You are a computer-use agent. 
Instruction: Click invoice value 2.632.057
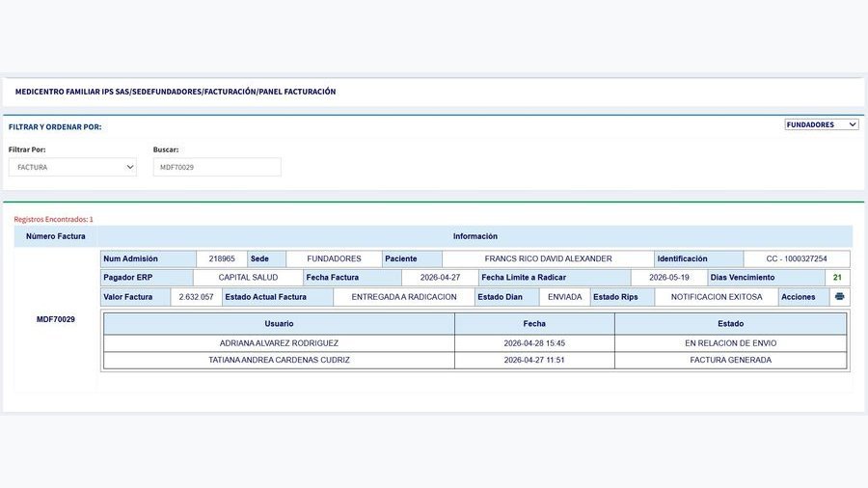point(196,297)
